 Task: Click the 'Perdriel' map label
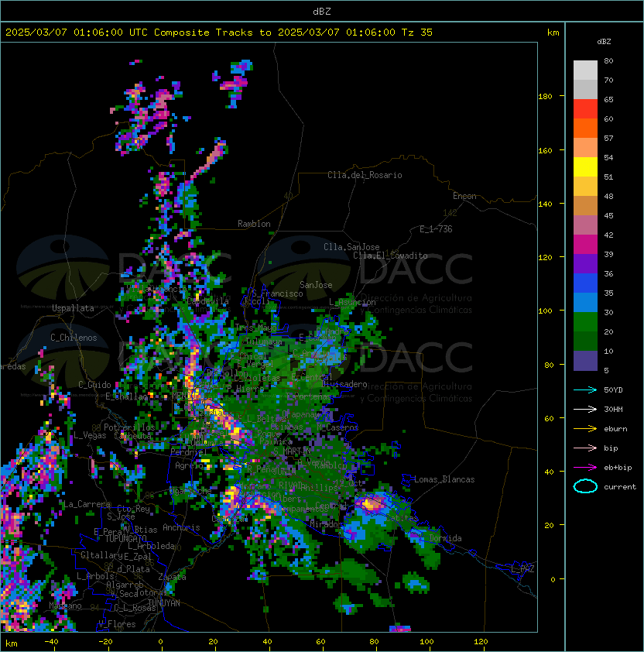pos(189,452)
